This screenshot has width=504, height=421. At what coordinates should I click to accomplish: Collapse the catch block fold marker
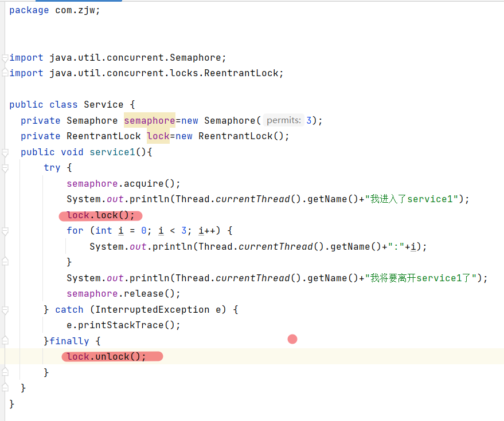click(x=5, y=310)
